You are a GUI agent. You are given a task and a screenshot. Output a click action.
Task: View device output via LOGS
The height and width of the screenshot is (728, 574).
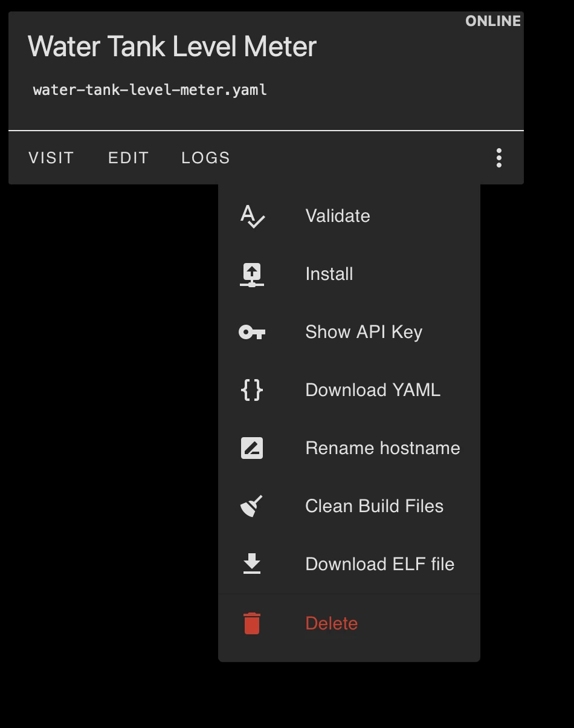point(205,158)
